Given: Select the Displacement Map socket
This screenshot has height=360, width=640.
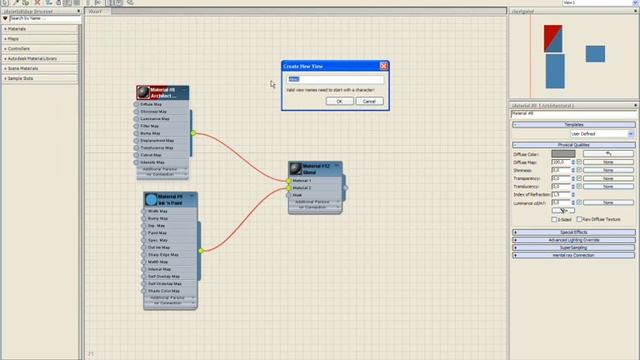Looking at the screenshot, I should [136, 140].
